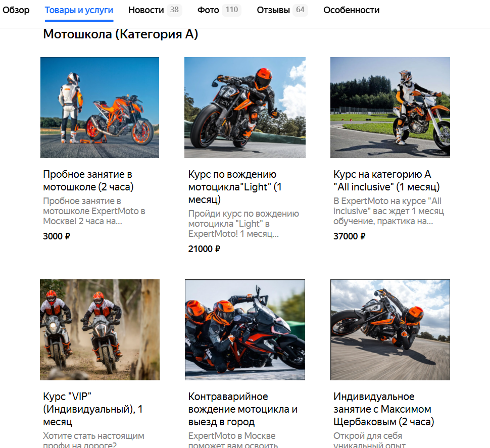Click the 37000 ₽ price label

point(350,236)
